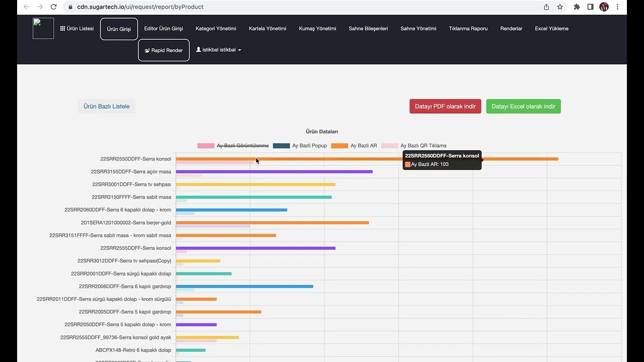Open the Chrome profile avatar
644x362 pixels.
[x=604, y=7]
